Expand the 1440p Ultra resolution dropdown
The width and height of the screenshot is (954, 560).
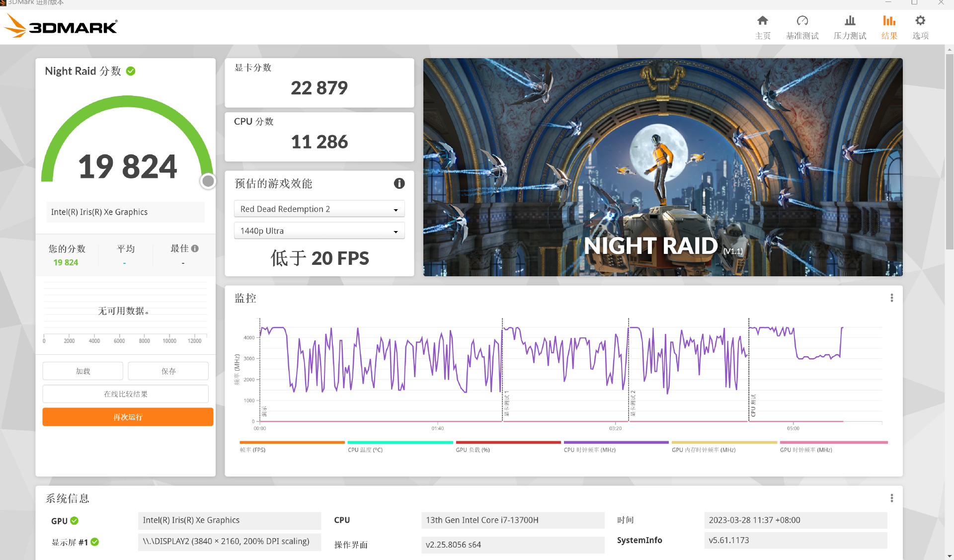tap(319, 231)
